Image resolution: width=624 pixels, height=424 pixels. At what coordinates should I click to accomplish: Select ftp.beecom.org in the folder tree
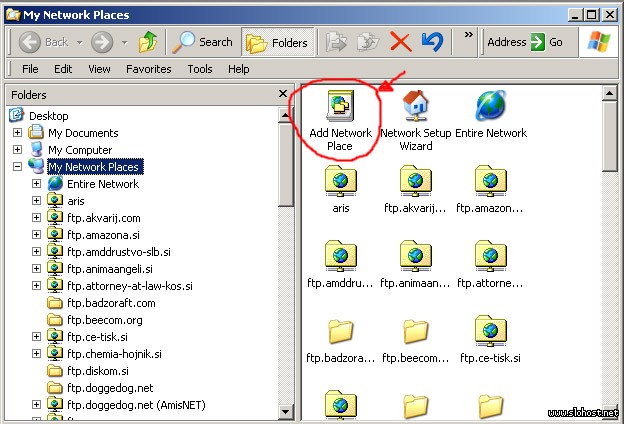point(105,320)
